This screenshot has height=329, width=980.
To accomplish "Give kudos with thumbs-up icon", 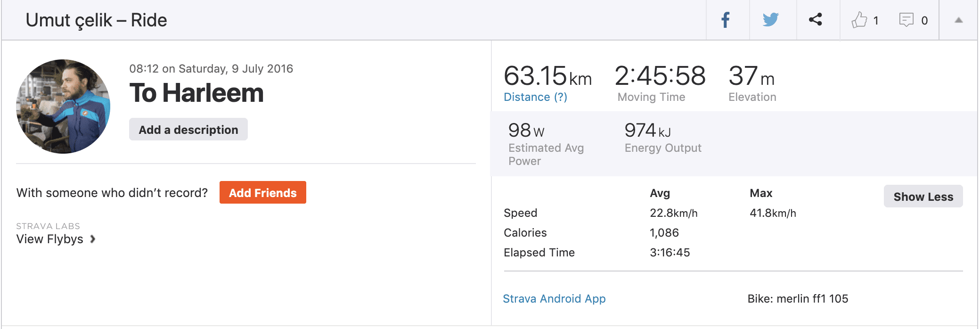I will point(859,20).
